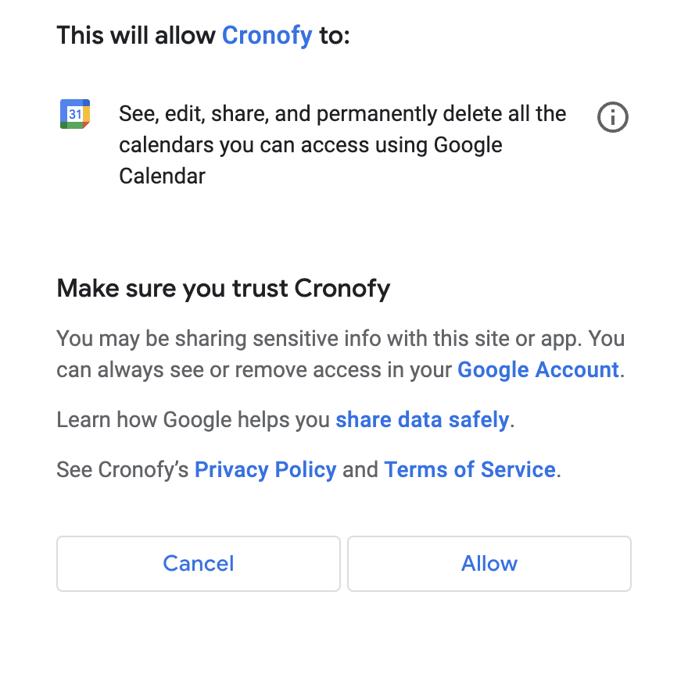Click the 'to:' text after Cronofy
This screenshot has height=684, width=688.
pos(334,36)
